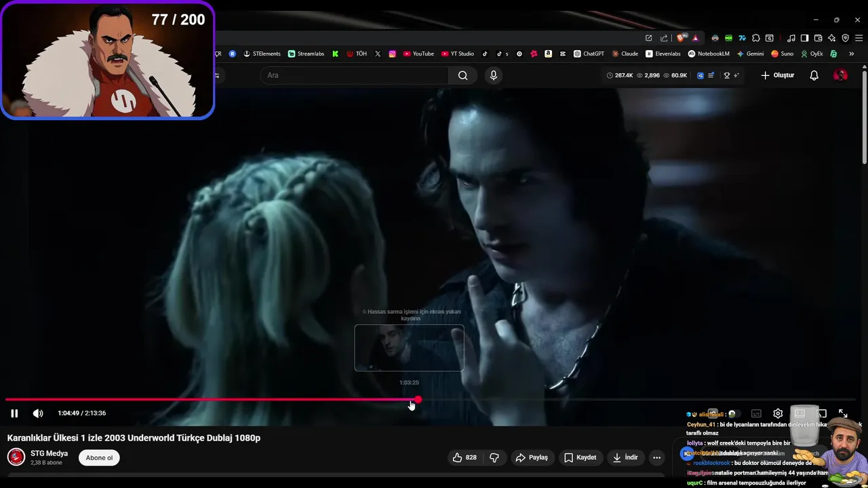Open the Brave Shields lion icon

[681, 38]
